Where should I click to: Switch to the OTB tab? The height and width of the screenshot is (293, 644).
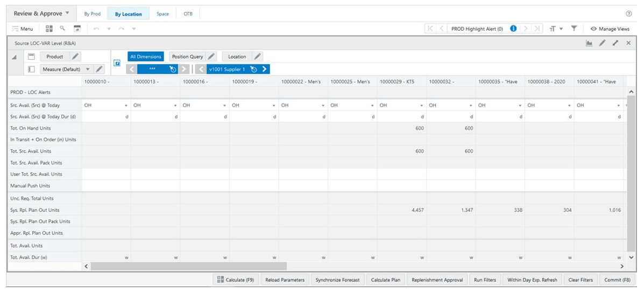pos(188,13)
